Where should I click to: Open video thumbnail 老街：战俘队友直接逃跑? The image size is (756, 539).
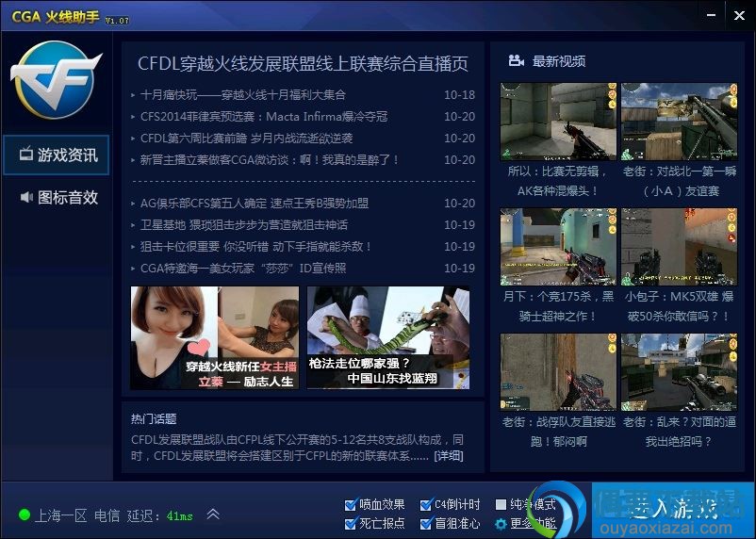point(558,372)
